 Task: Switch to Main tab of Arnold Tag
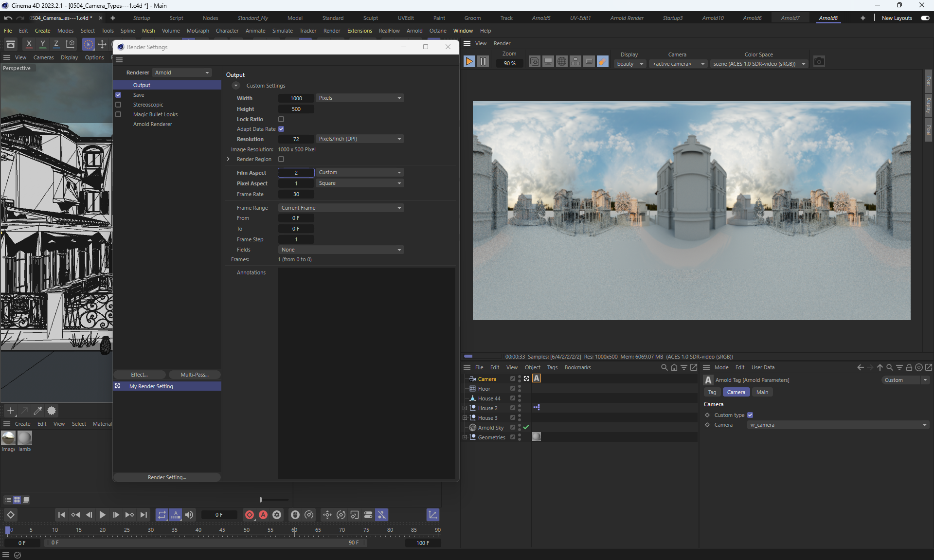pyautogui.click(x=762, y=392)
